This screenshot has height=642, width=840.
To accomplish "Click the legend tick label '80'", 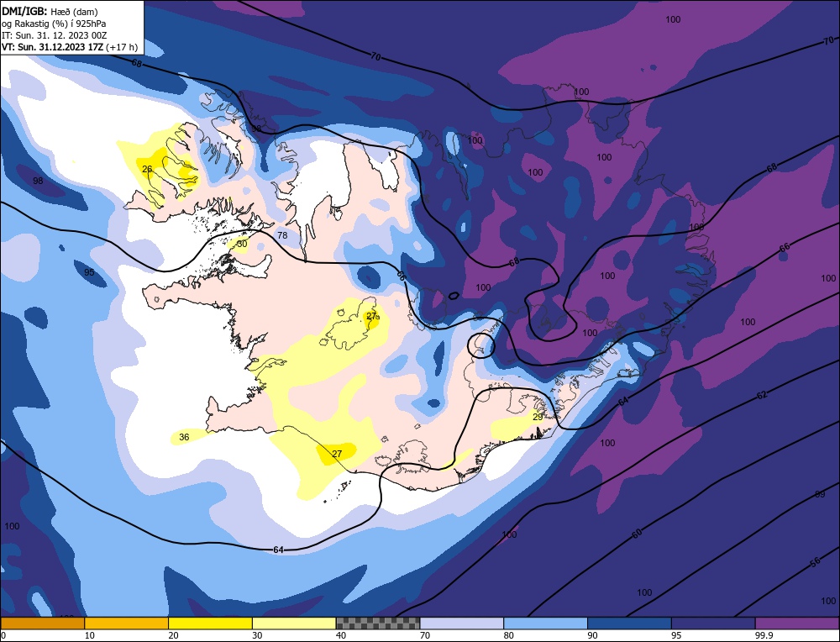I will tap(509, 635).
